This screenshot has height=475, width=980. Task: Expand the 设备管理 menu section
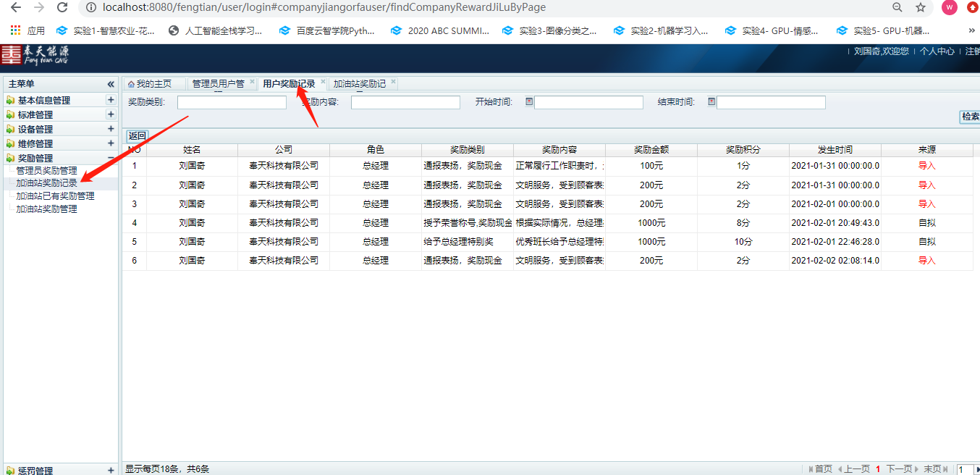coord(111,129)
